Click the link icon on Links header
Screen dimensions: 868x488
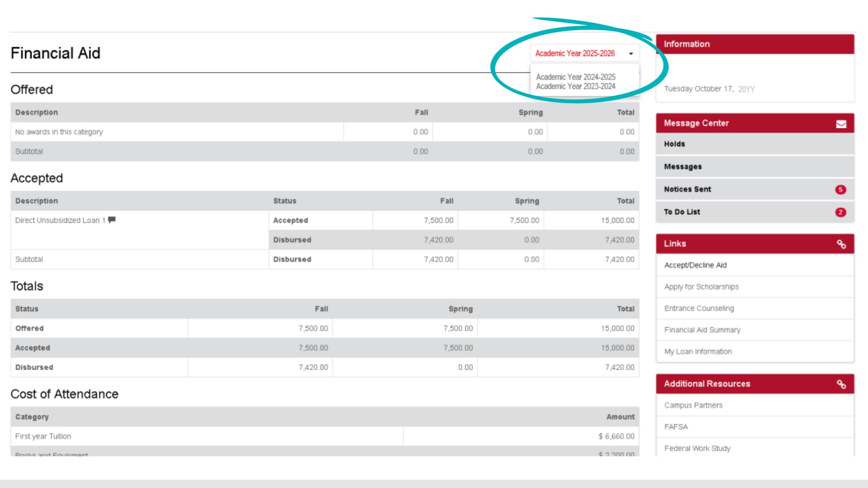[x=842, y=244]
